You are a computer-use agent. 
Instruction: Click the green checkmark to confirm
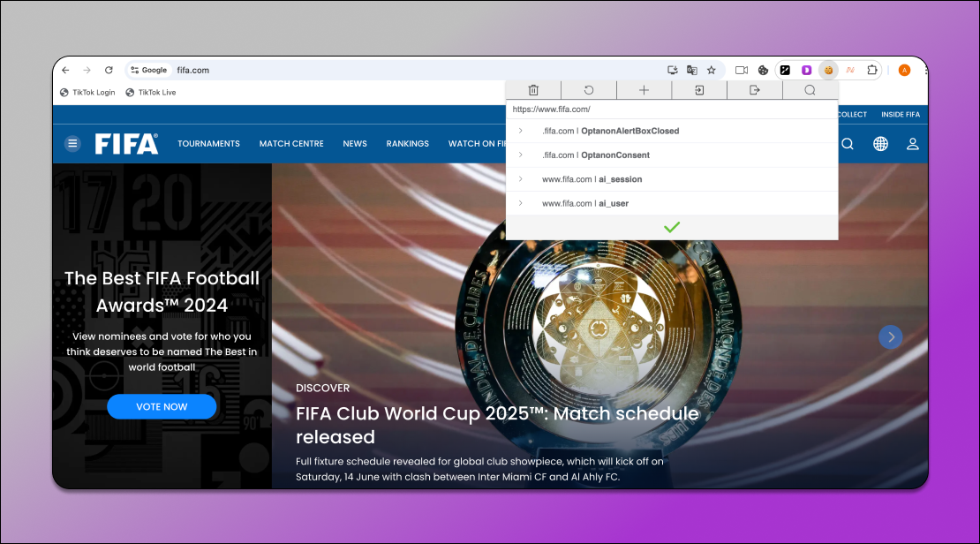672,228
